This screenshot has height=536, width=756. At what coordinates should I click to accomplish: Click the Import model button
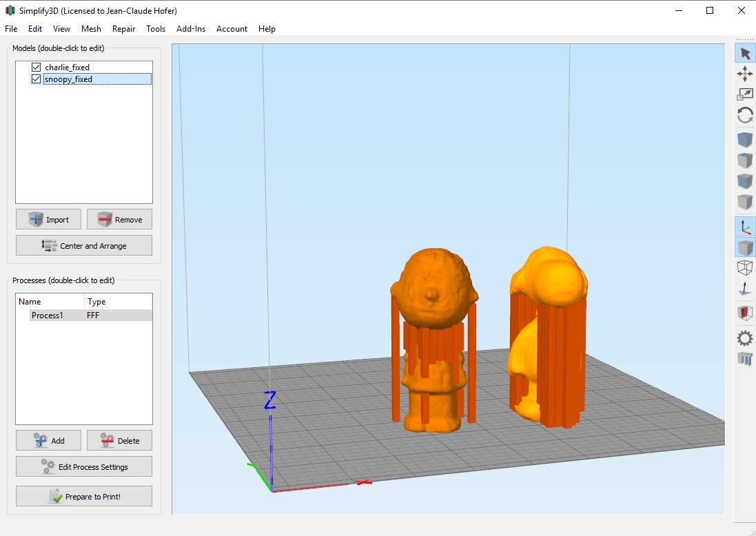(x=48, y=219)
